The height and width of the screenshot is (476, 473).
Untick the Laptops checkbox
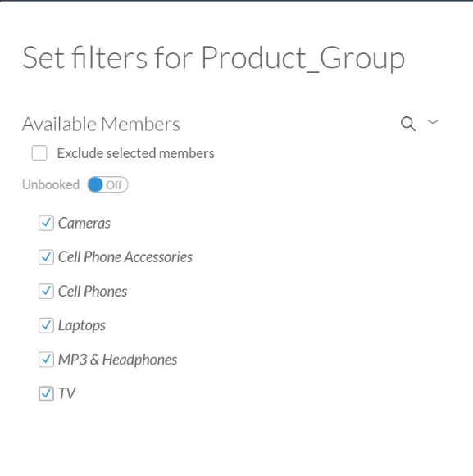(46, 325)
